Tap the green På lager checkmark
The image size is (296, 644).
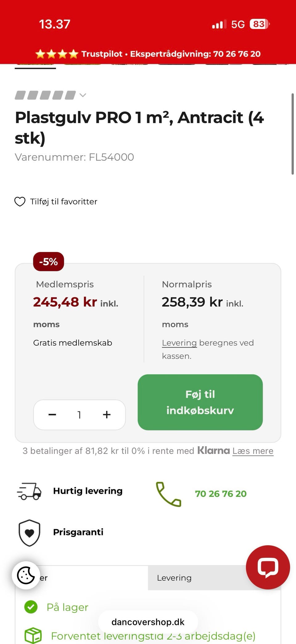click(x=31, y=607)
